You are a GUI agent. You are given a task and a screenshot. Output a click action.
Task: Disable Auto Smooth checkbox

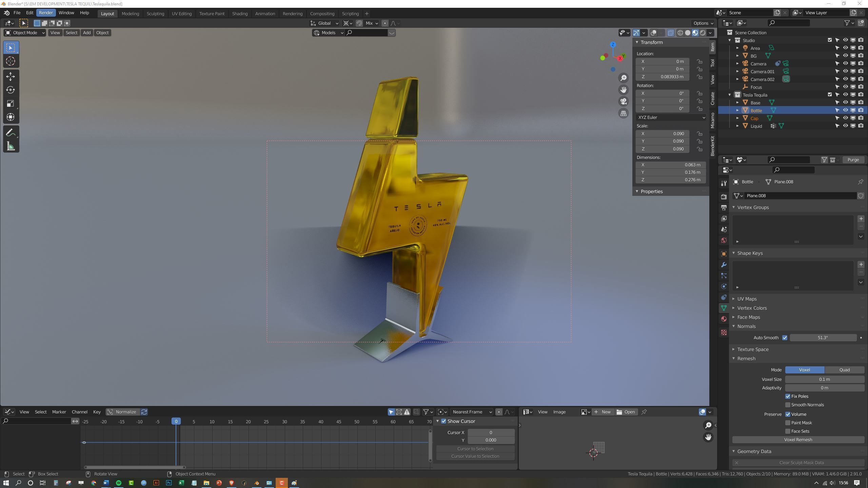[x=785, y=338]
